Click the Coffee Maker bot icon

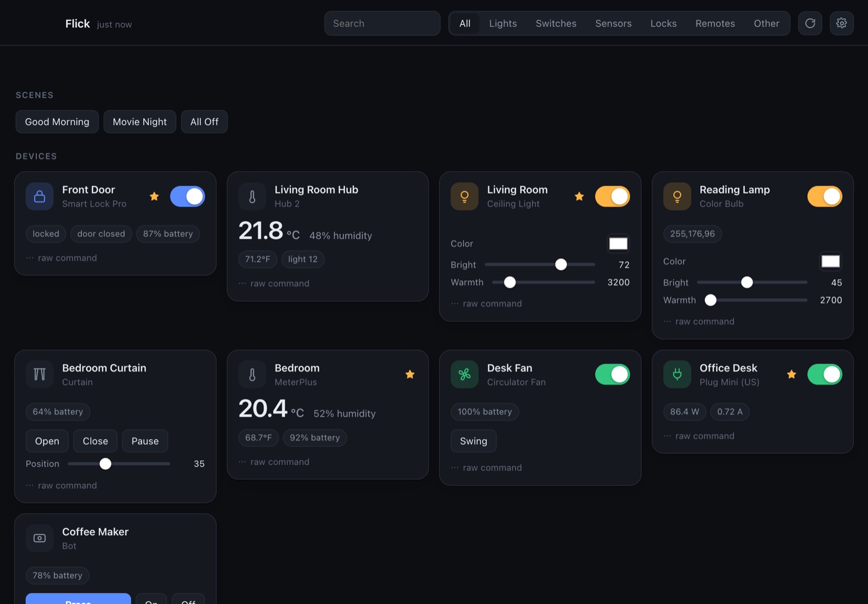click(40, 538)
